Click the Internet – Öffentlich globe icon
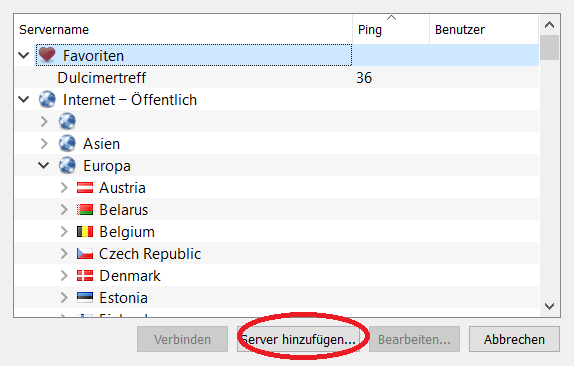The image size is (574, 366). pos(47,100)
